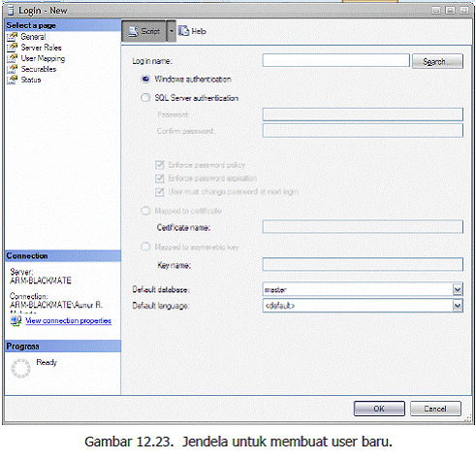Select the Status page

[31, 80]
